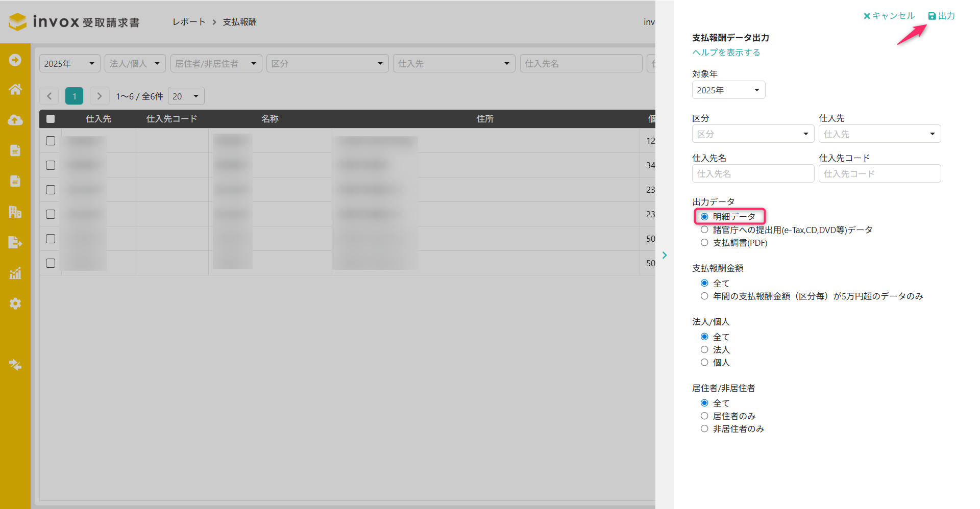Click the レポート breadcrumb item
The height and width of the screenshot is (509, 980).
pos(189,22)
